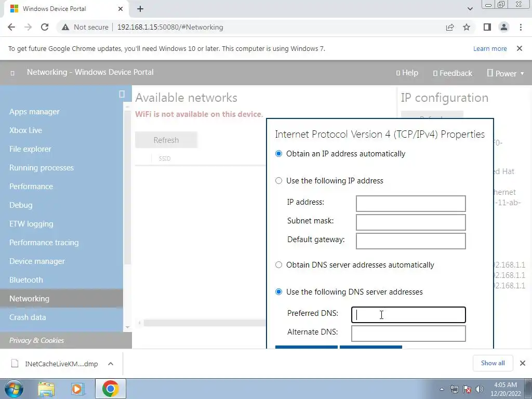Viewport: 532px width, 399px height.
Task: Expand the download item options chevron
Action: coord(111,364)
